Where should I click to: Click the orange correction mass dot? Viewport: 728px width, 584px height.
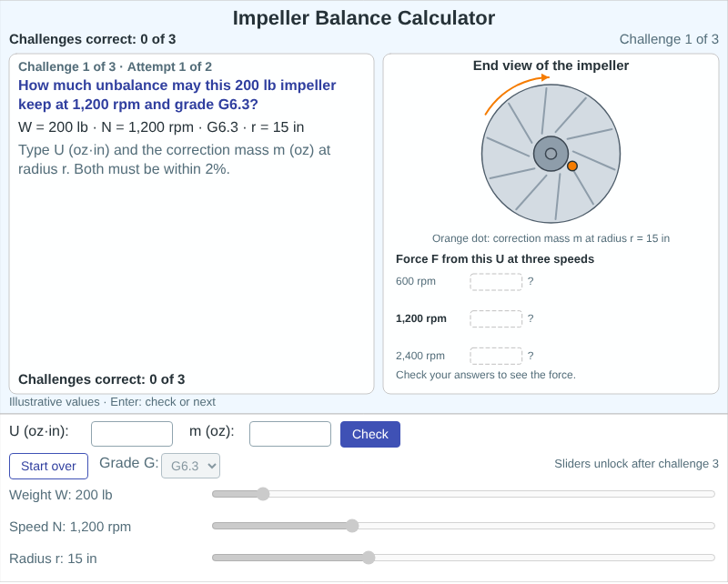point(572,166)
